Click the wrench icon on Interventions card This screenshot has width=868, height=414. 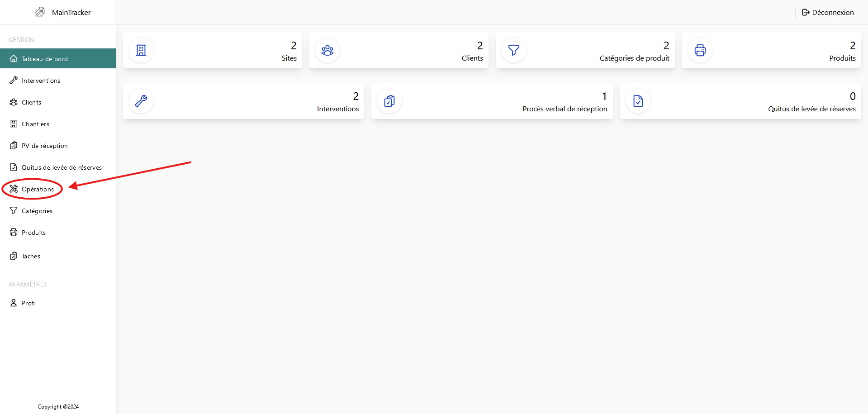(x=141, y=101)
